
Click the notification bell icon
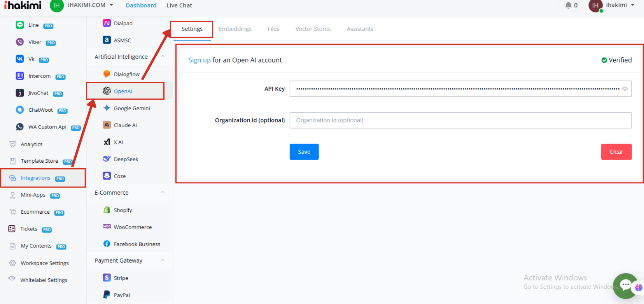coord(568,5)
